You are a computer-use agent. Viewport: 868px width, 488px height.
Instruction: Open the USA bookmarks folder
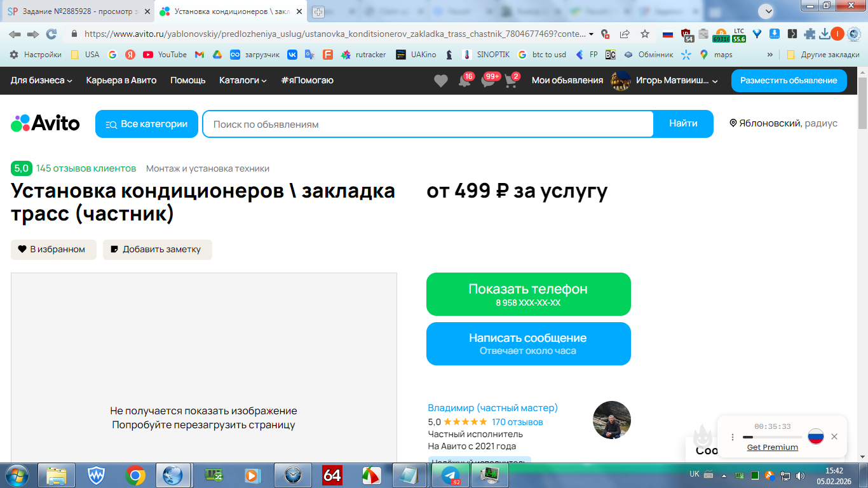pyautogui.click(x=85, y=55)
